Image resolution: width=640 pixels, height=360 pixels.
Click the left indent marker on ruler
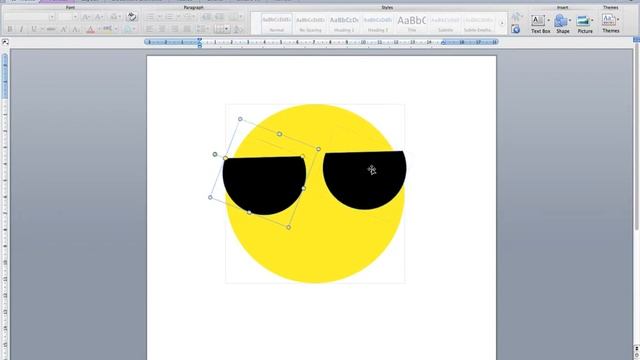click(x=200, y=43)
